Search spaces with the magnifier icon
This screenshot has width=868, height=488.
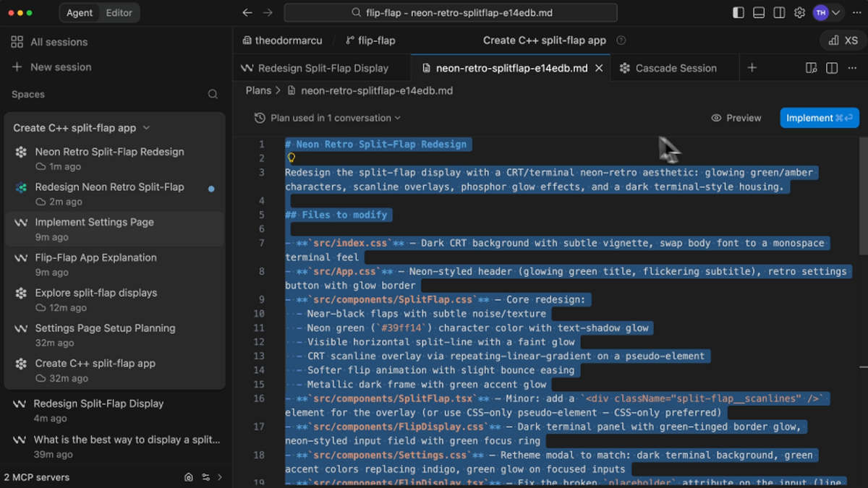213,94
